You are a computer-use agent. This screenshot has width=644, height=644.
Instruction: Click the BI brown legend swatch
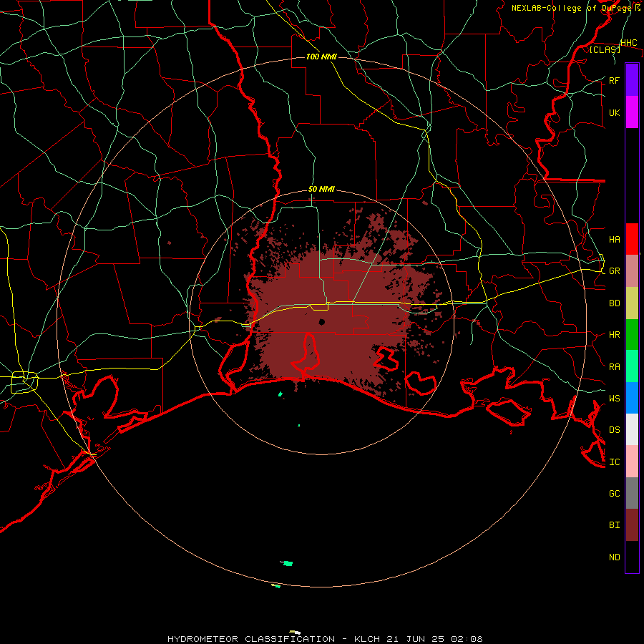click(632, 525)
